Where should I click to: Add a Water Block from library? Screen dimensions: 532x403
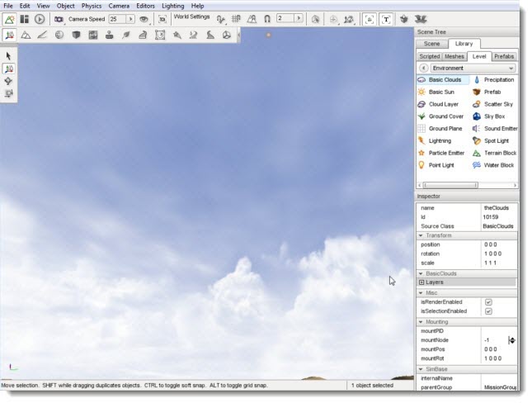click(x=493, y=165)
